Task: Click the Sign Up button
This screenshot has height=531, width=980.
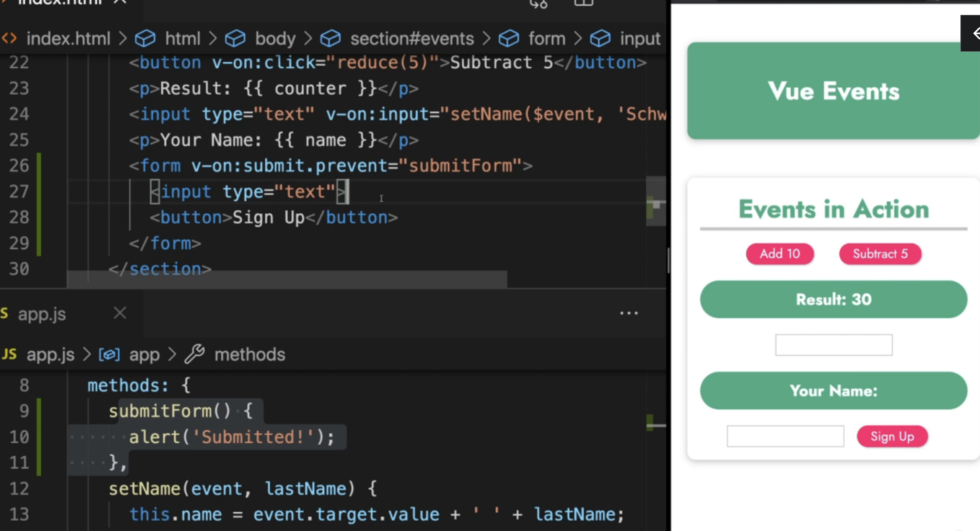Action: [892, 436]
